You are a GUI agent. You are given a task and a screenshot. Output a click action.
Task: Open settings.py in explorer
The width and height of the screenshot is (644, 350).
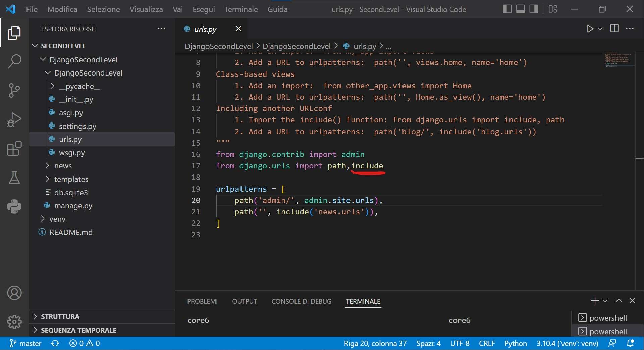tap(102, 126)
